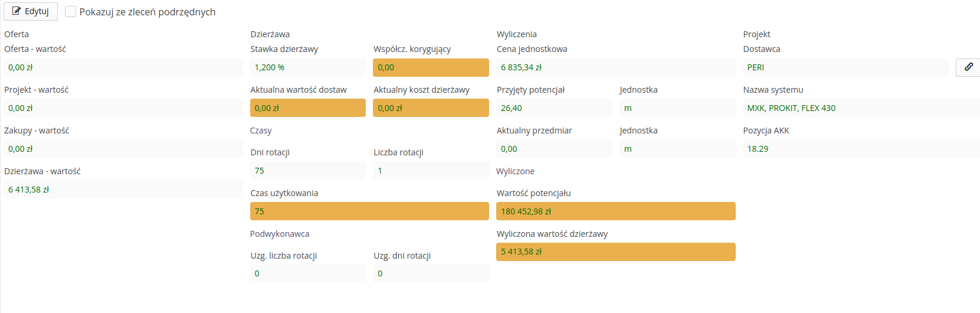Click the Cena jednostkowa field
Image resolution: width=980 pixels, height=313 pixels.
point(615,67)
